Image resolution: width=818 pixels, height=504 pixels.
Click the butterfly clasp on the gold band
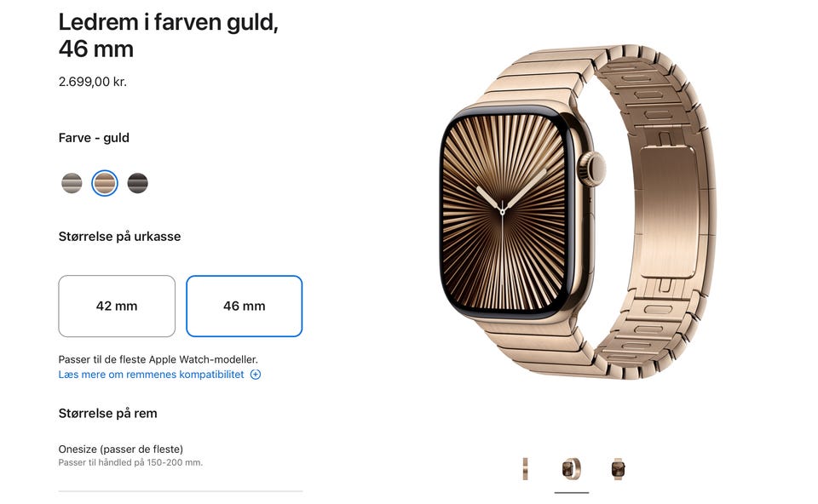click(668, 211)
